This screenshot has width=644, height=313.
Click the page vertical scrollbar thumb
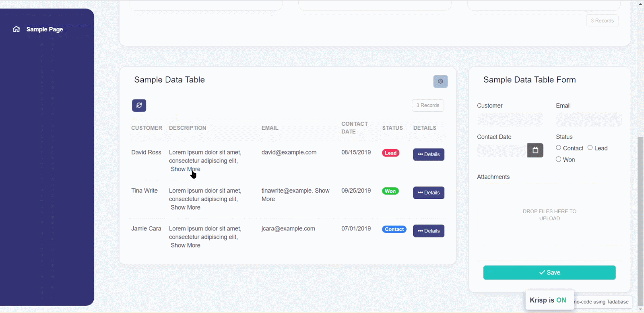[x=640, y=222]
